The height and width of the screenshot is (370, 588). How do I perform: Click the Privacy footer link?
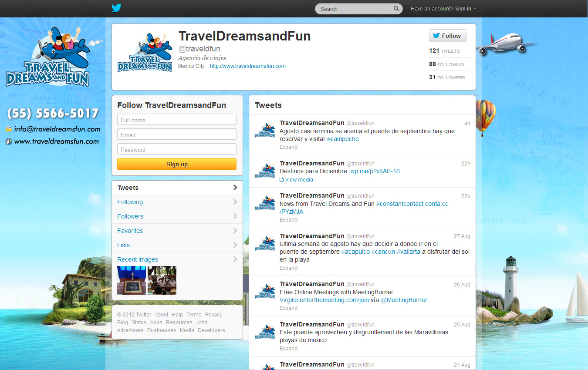[x=213, y=315]
